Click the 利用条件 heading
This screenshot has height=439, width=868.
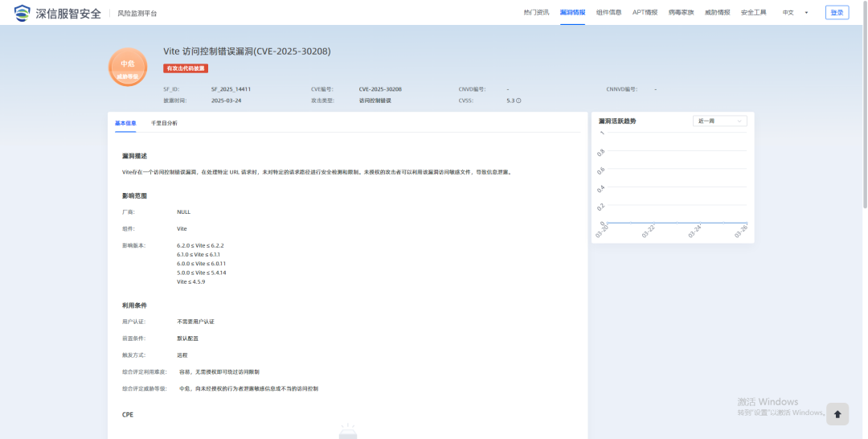tap(134, 306)
